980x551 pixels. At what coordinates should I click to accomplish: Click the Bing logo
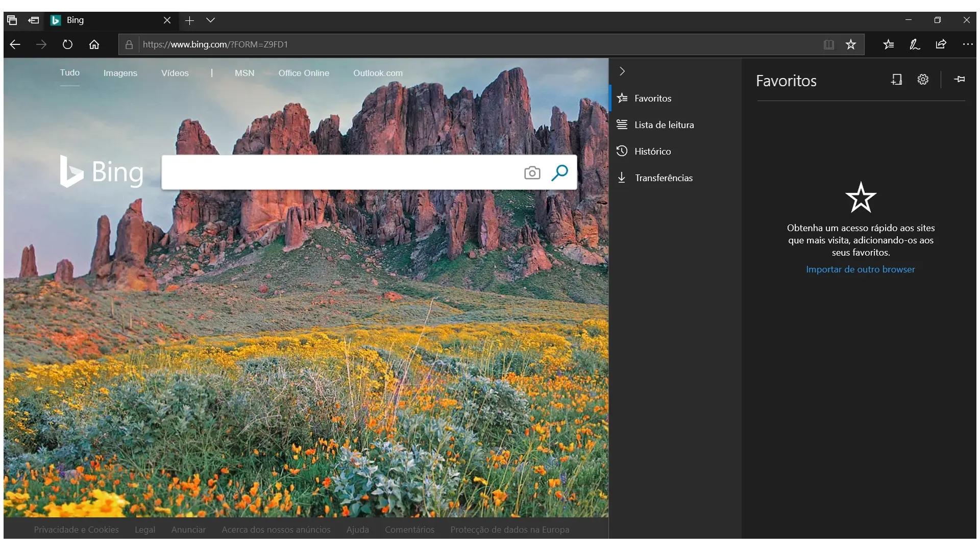click(x=102, y=172)
